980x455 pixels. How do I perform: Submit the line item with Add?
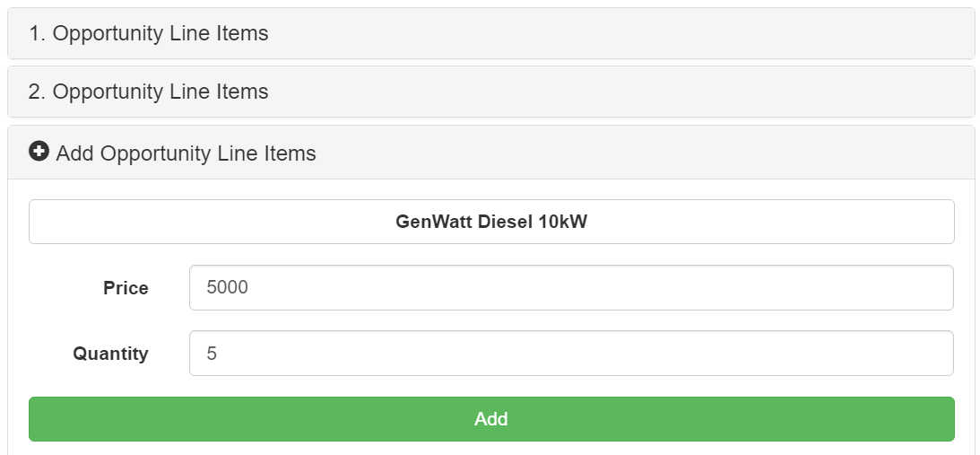pyautogui.click(x=491, y=419)
